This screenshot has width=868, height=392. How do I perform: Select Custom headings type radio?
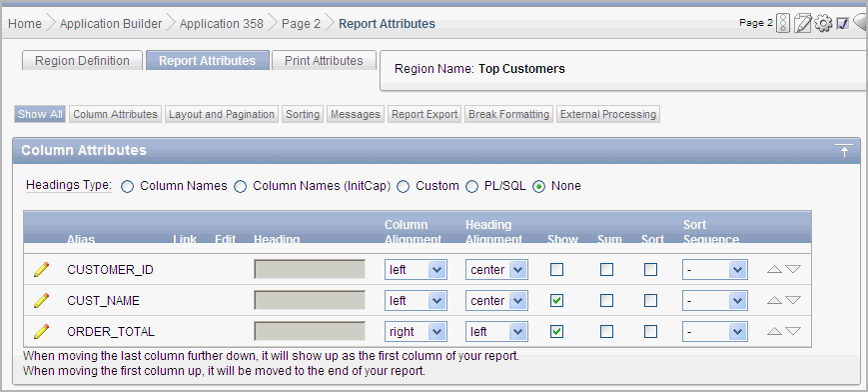[x=404, y=187]
